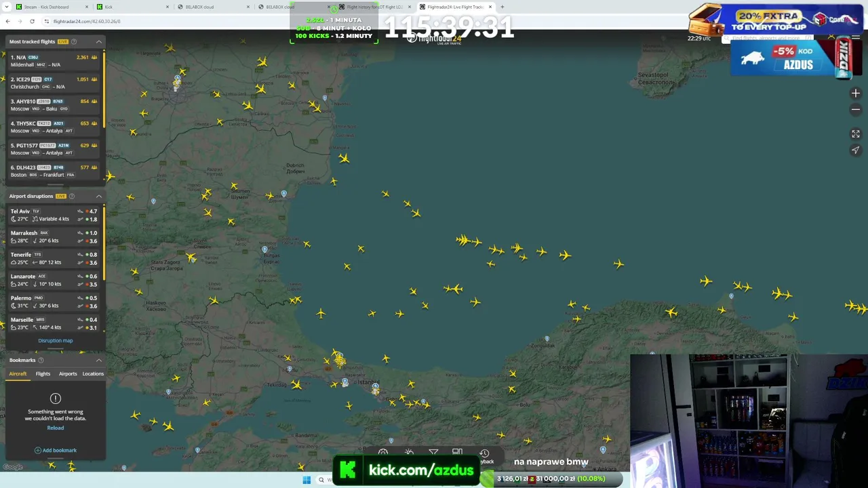
Task: Switch to the Kick browser tab
Action: [x=133, y=7]
